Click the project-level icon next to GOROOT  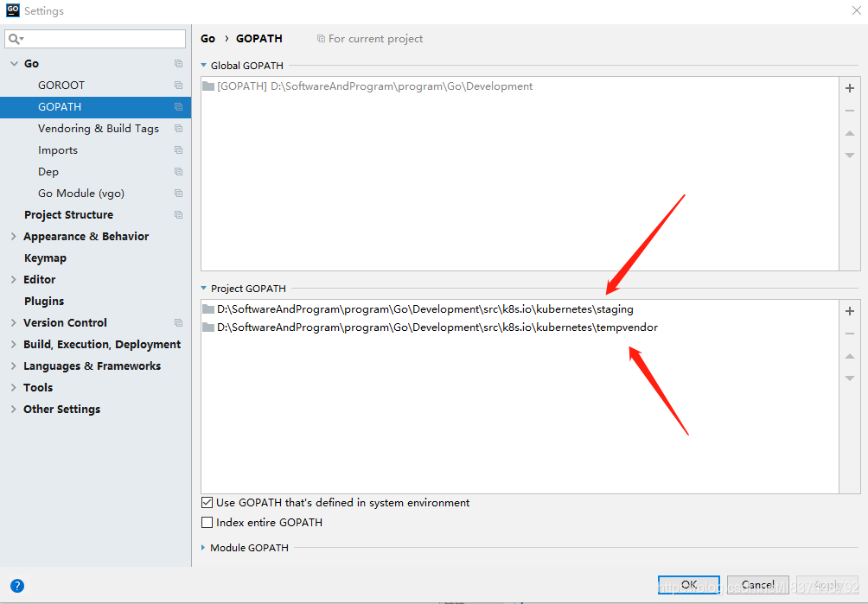tap(178, 86)
